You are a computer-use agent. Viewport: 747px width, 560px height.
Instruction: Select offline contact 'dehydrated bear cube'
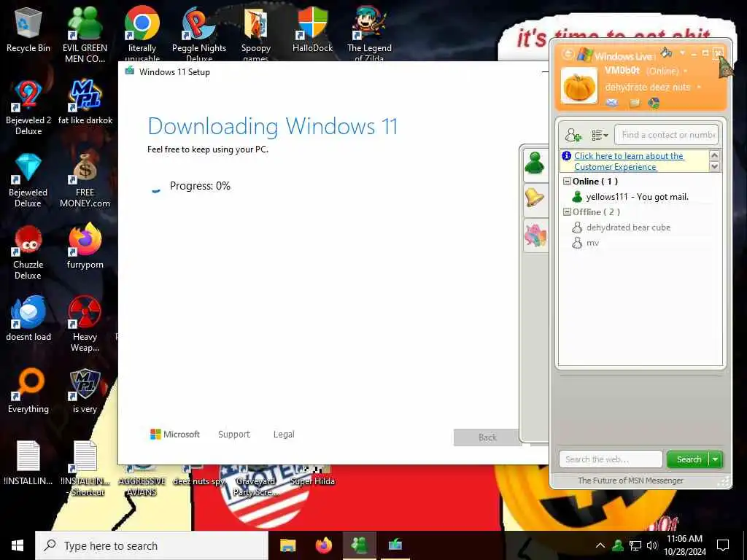628,227
